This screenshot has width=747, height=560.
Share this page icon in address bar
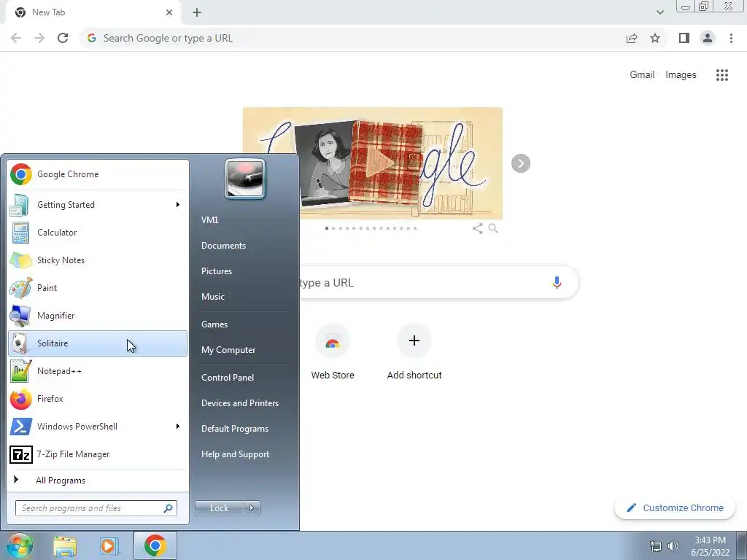pos(632,38)
